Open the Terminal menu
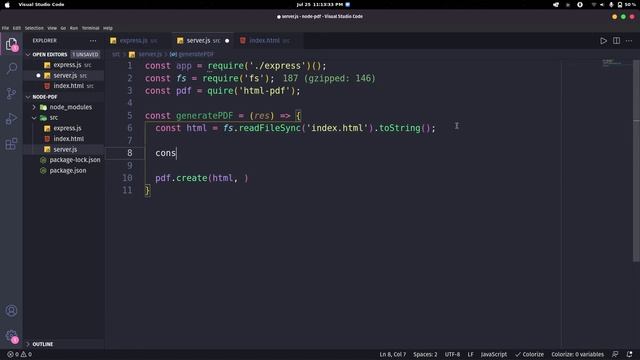This screenshot has height=360, width=640. click(91, 28)
